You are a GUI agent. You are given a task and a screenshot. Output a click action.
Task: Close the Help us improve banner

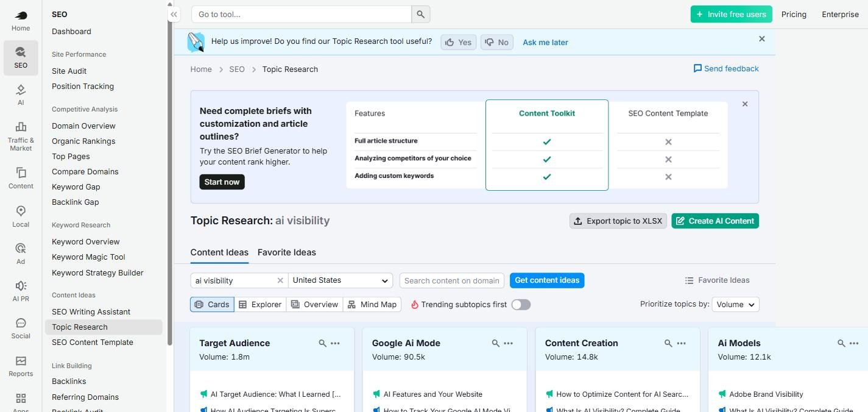[761, 39]
